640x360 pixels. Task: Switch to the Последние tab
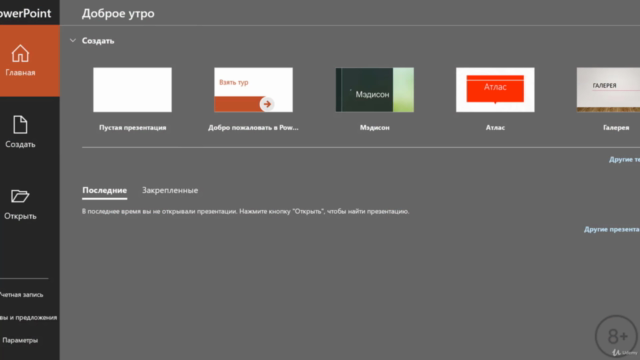(104, 190)
